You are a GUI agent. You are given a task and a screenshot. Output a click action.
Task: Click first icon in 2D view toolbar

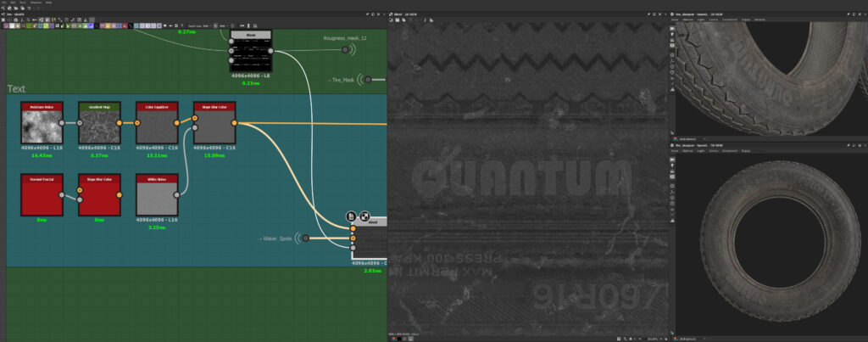pyautogui.click(x=391, y=20)
